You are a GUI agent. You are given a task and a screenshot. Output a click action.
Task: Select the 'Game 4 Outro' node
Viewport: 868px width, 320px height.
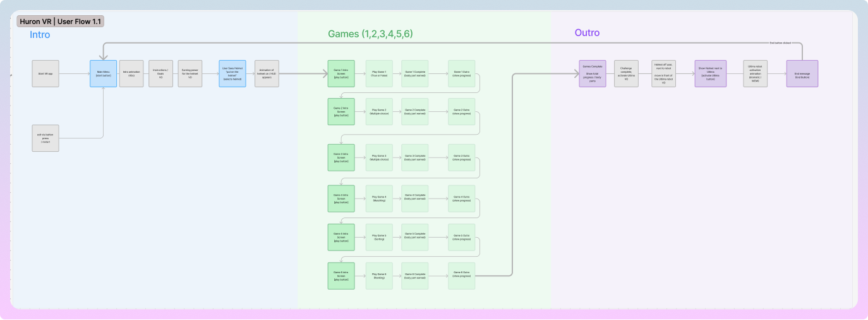tap(461, 199)
